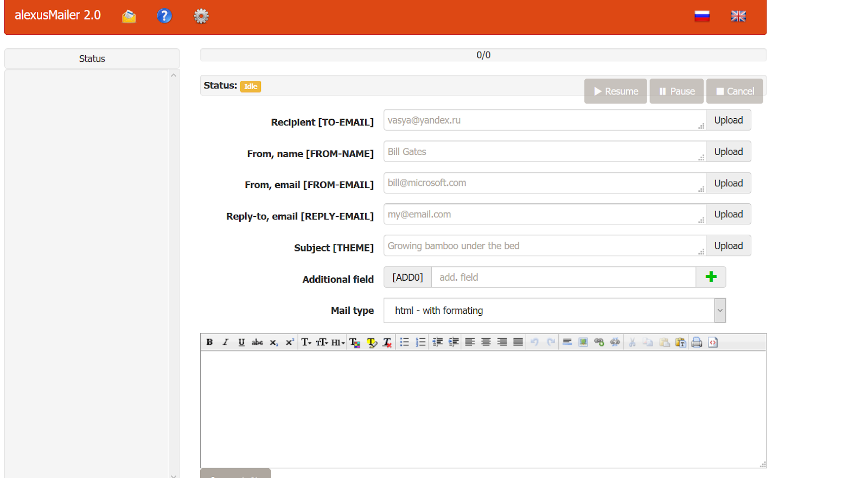Insert a numbered list
Viewport: 868px width, 478px height.
click(x=420, y=342)
